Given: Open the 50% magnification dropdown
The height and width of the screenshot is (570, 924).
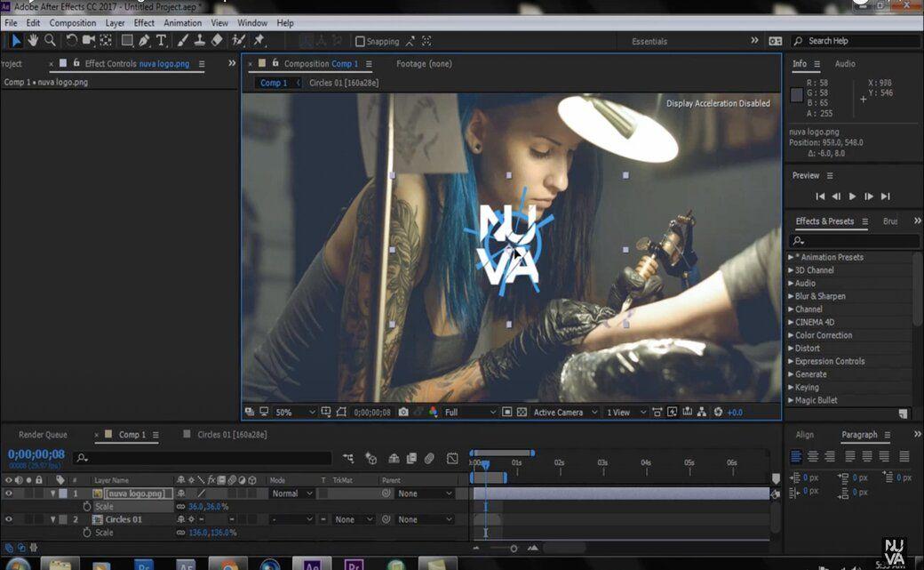Looking at the screenshot, I should point(295,412).
